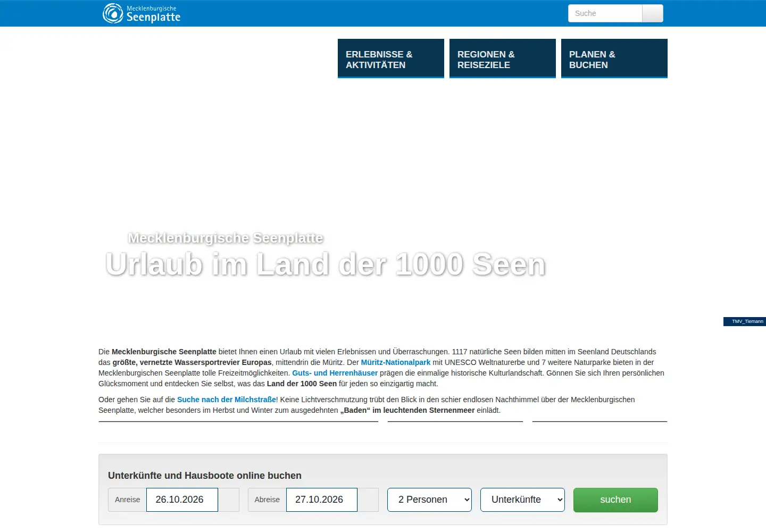Click the TMV_Tiemann photo credit label

(745, 321)
